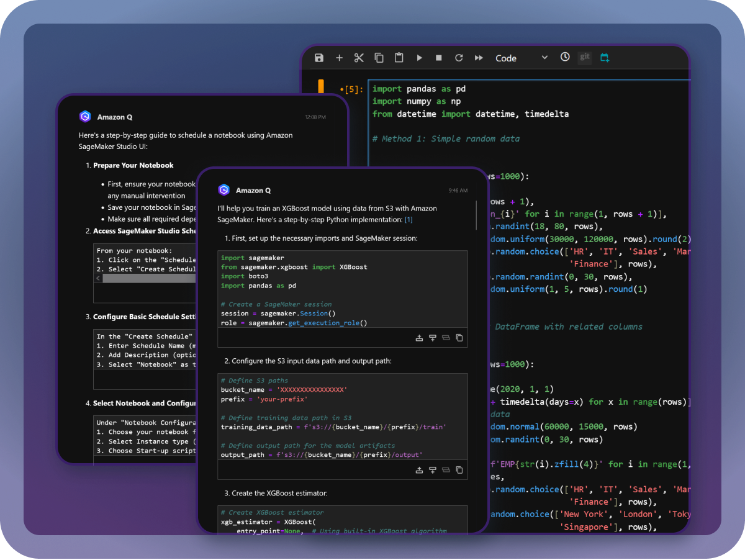The image size is (745, 560).
Task: Interrupt the kernel with the stop button
Action: pos(439,58)
